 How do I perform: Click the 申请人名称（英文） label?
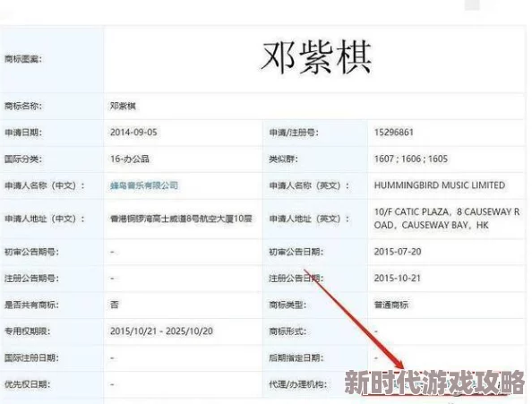coord(309,185)
